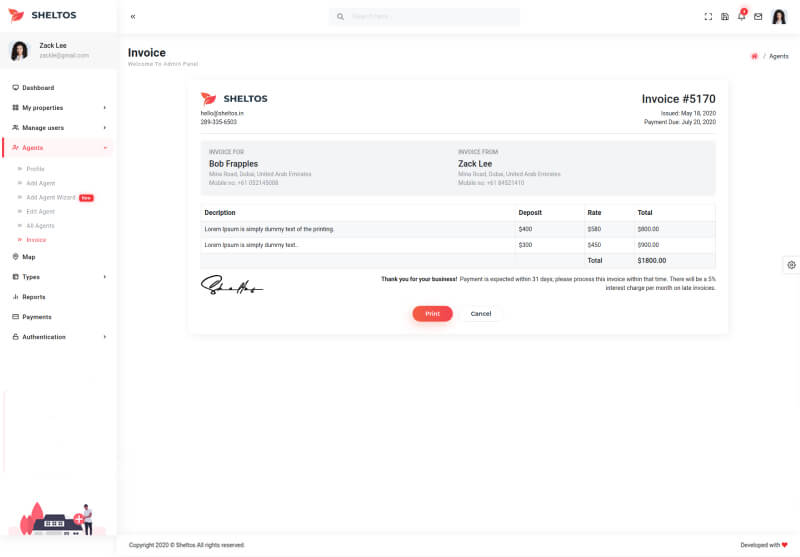Viewport: 800px width, 557px height.
Task: Open settings gear on right edge
Action: click(x=791, y=264)
